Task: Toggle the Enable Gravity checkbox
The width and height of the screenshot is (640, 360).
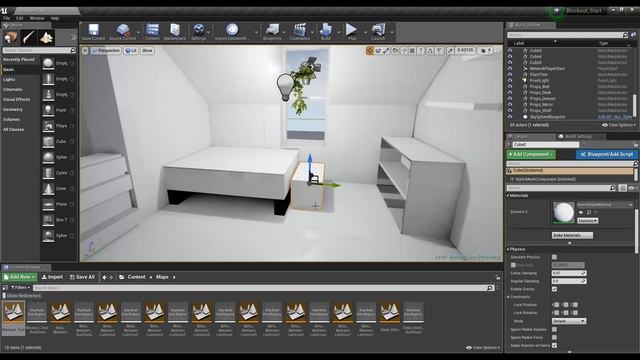Action: [x=554, y=289]
